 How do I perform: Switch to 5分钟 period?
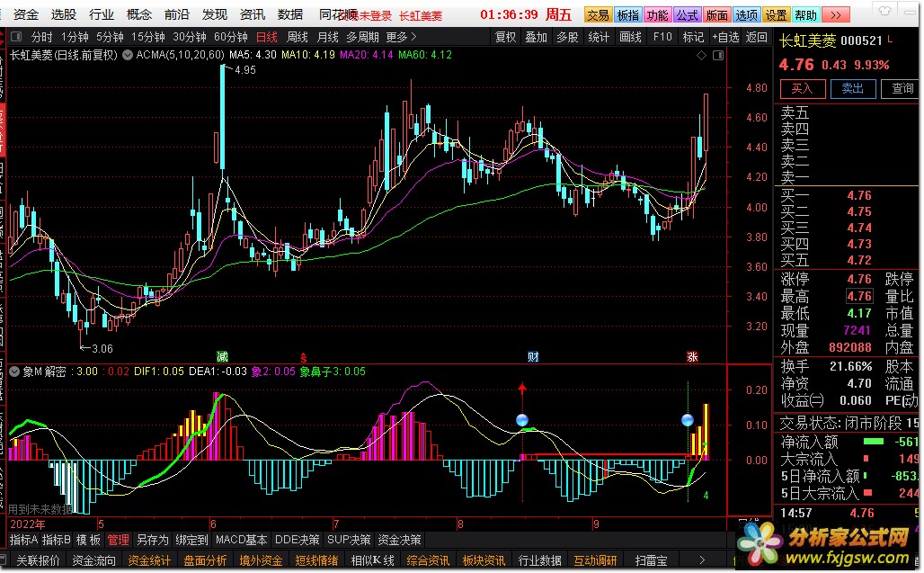(110, 37)
